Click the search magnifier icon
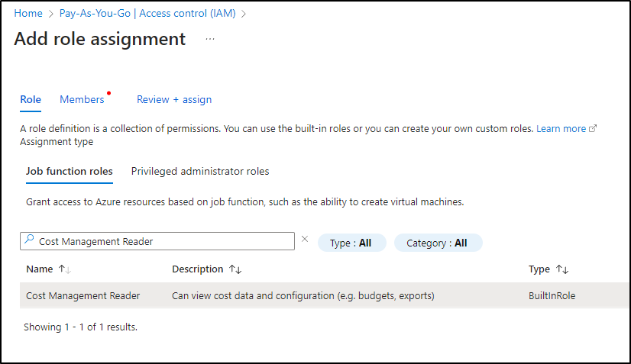 pyautogui.click(x=29, y=239)
